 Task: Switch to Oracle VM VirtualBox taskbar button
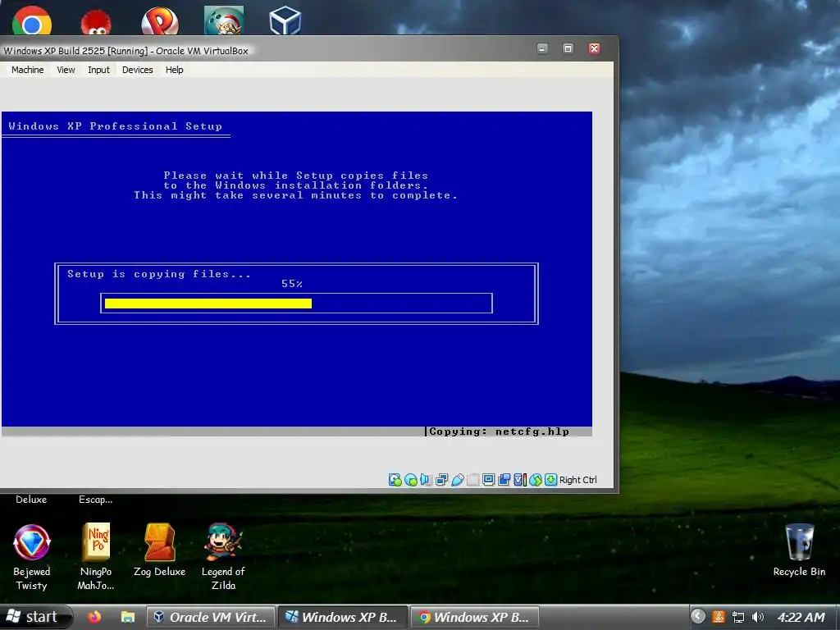tap(211, 617)
